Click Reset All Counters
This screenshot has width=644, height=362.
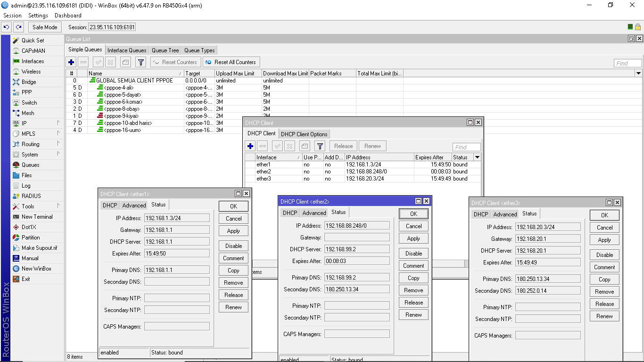(231, 62)
